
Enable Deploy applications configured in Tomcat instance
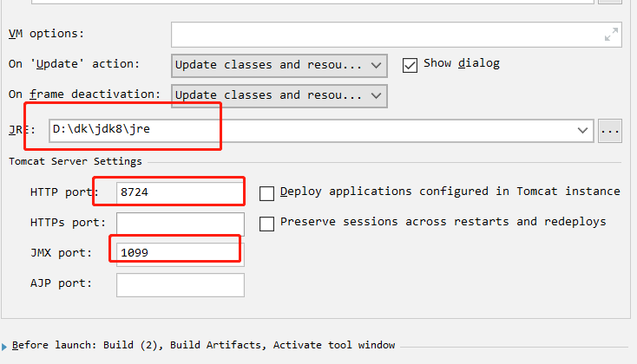point(267,192)
